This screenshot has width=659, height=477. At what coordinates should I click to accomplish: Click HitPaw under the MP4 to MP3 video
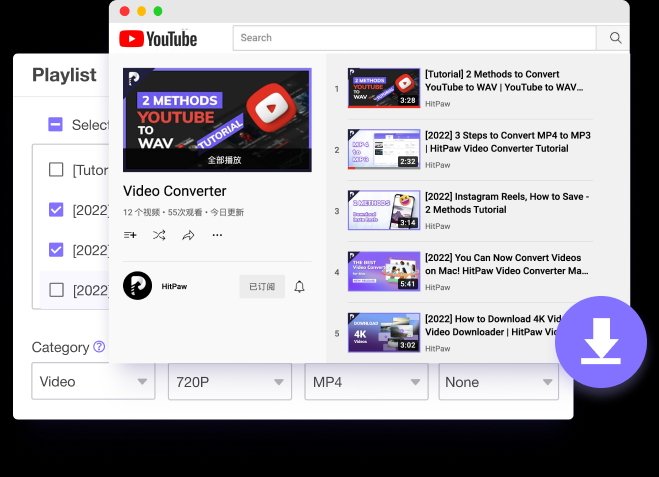point(438,165)
